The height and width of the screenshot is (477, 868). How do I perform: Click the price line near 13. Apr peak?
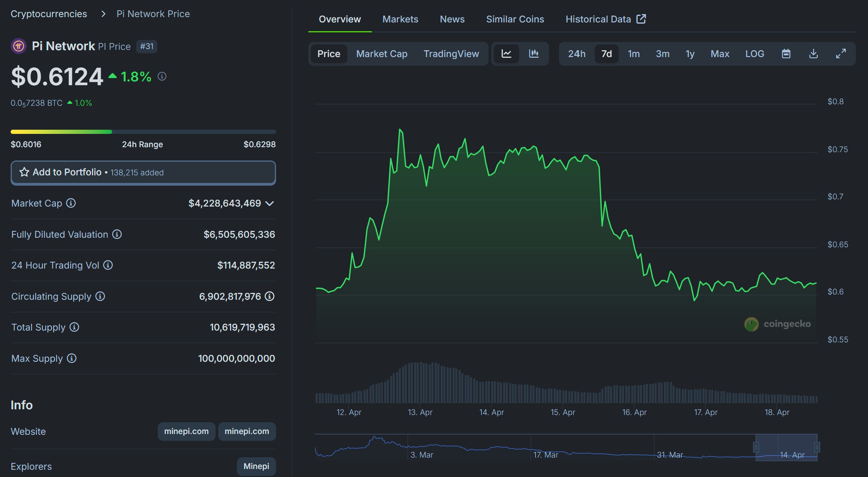point(400,130)
